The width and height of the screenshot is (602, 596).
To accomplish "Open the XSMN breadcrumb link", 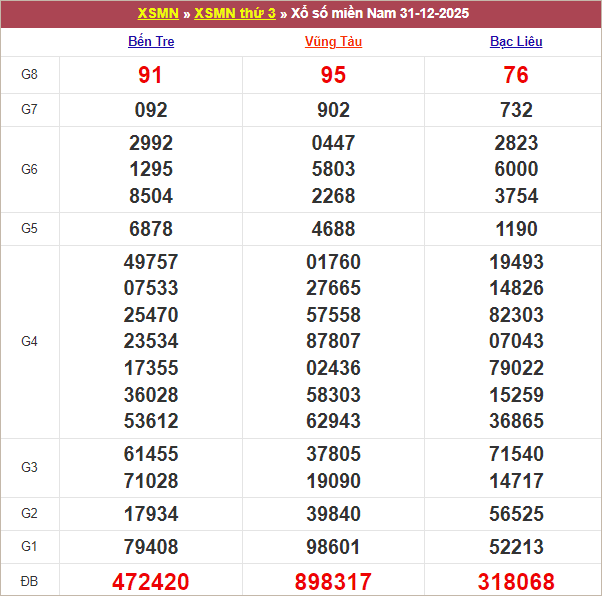I will click(x=158, y=13).
